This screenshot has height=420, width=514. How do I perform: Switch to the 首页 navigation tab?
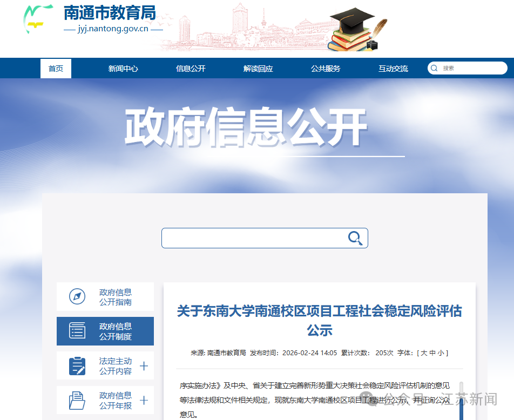tap(56, 67)
